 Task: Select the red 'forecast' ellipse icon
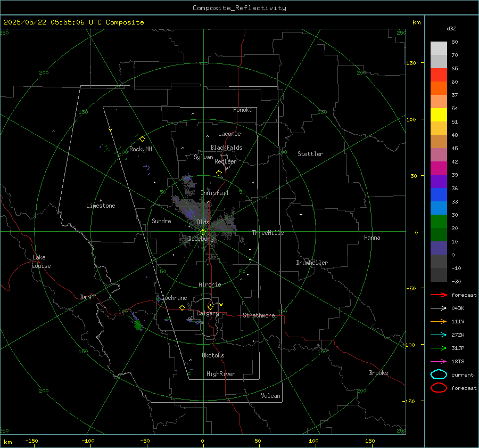click(x=439, y=388)
